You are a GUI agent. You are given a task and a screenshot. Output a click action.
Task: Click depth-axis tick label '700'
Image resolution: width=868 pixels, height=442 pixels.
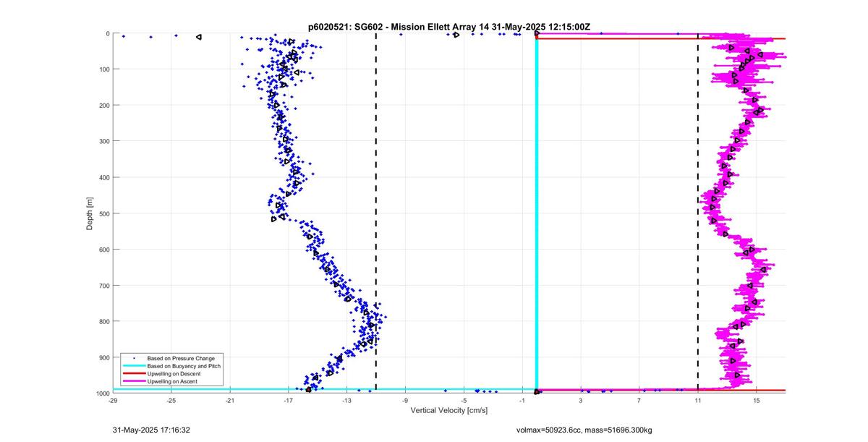pyautogui.click(x=104, y=286)
